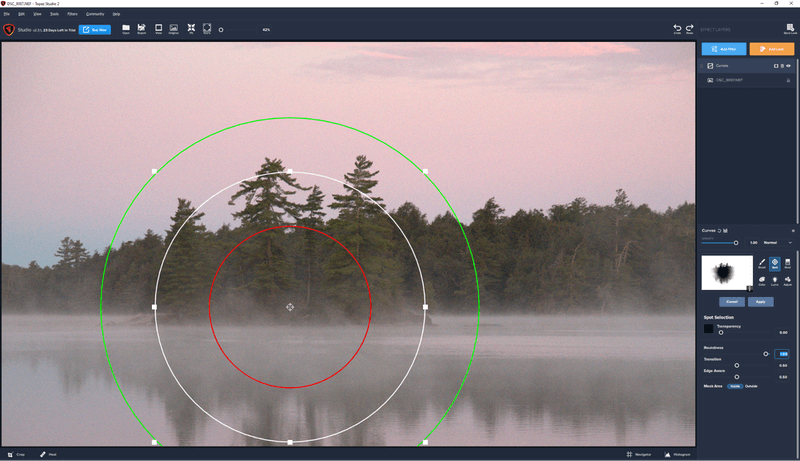The width and height of the screenshot is (800, 461).
Task: Open the Community menu
Action: [x=95, y=14]
